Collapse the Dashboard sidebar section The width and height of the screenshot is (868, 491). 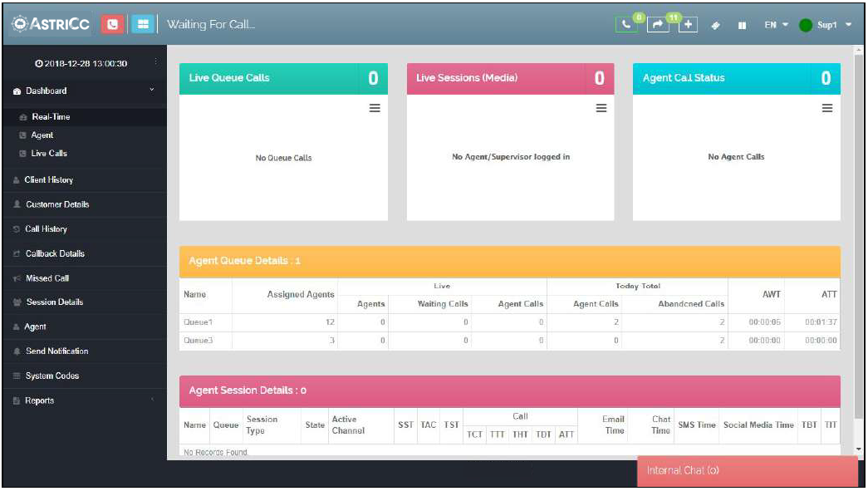tap(151, 91)
